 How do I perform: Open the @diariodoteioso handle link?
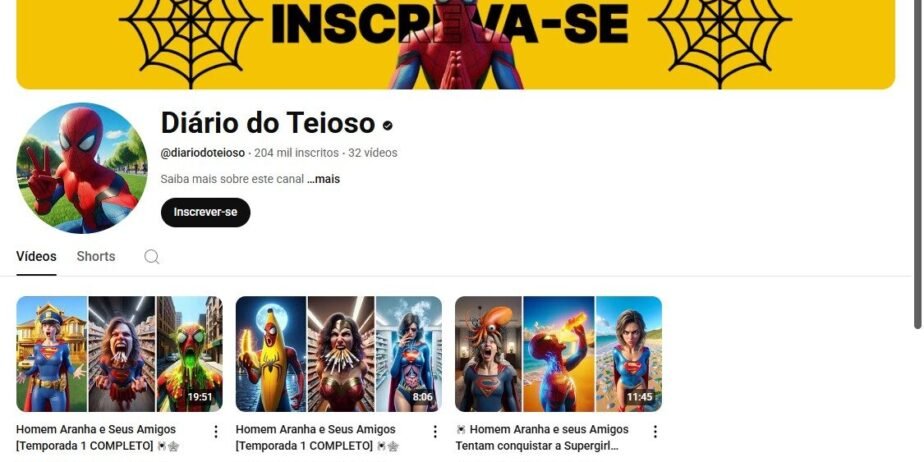[x=203, y=153]
